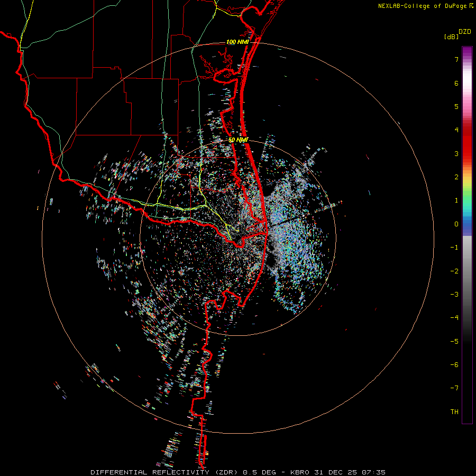The width and height of the screenshot is (476, 476).
Task: Click the TH threshold label on scale
Action: [x=454, y=412]
